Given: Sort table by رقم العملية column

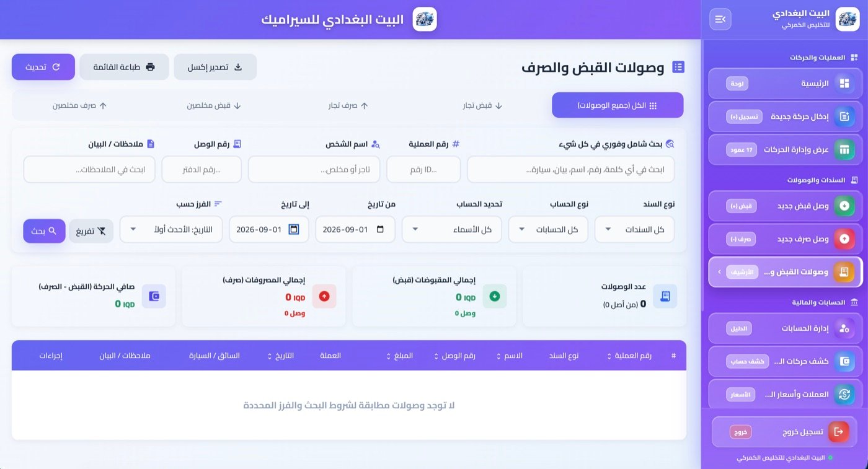Looking at the screenshot, I should 629,356.
